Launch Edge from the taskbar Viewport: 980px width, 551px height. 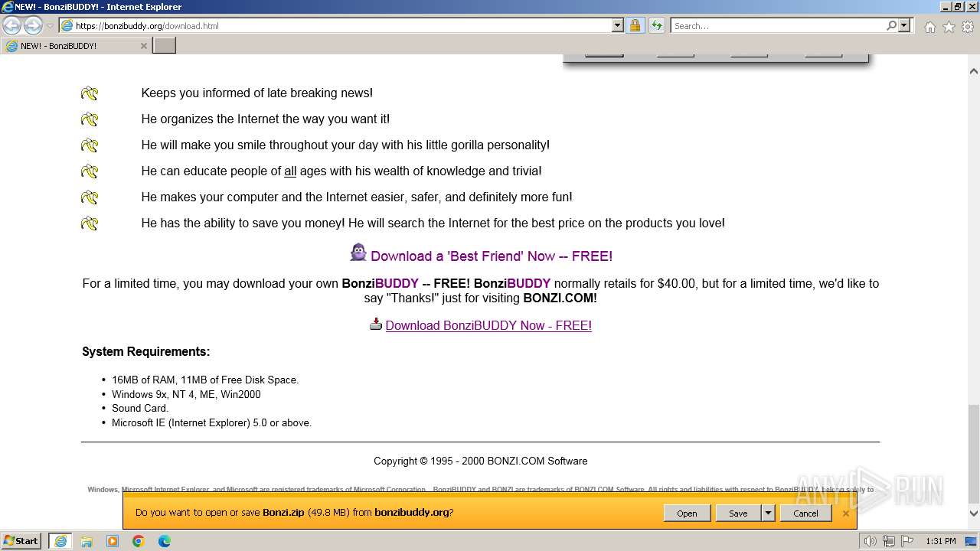(x=165, y=541)
